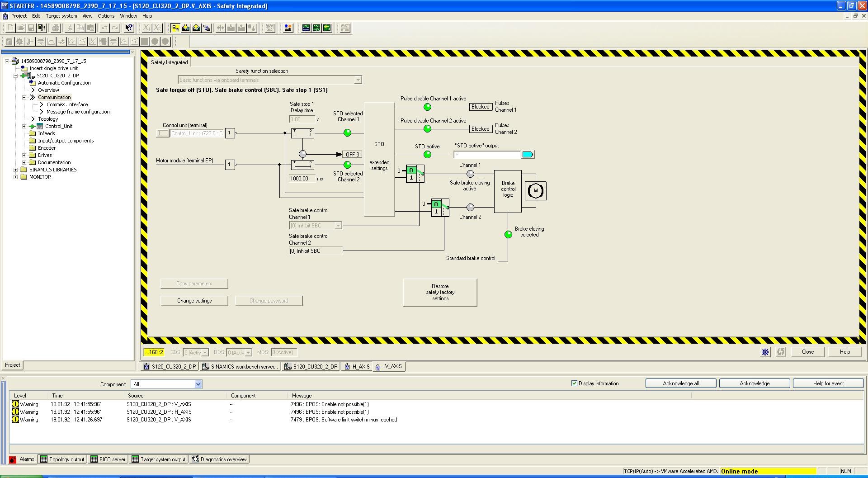
Task: Open the Target system menu
Action: [x=61, y=16]
